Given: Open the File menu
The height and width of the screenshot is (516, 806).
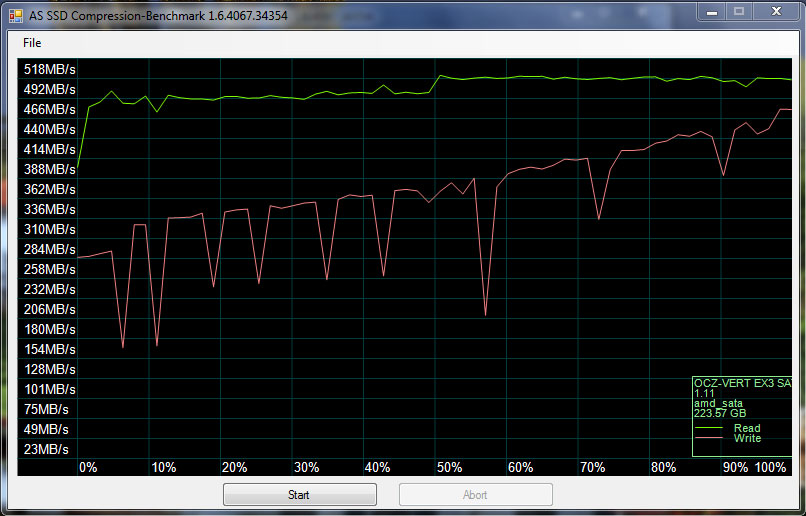Looking at the screenshot, I should click(32, 43).
